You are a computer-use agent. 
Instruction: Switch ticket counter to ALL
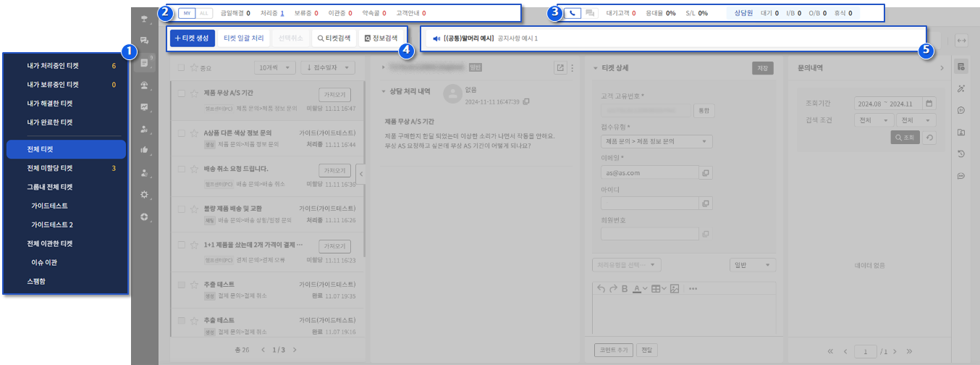(x=205, y=13)
